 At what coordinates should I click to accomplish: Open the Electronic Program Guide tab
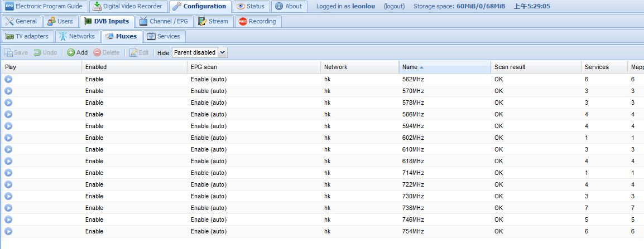44,6
